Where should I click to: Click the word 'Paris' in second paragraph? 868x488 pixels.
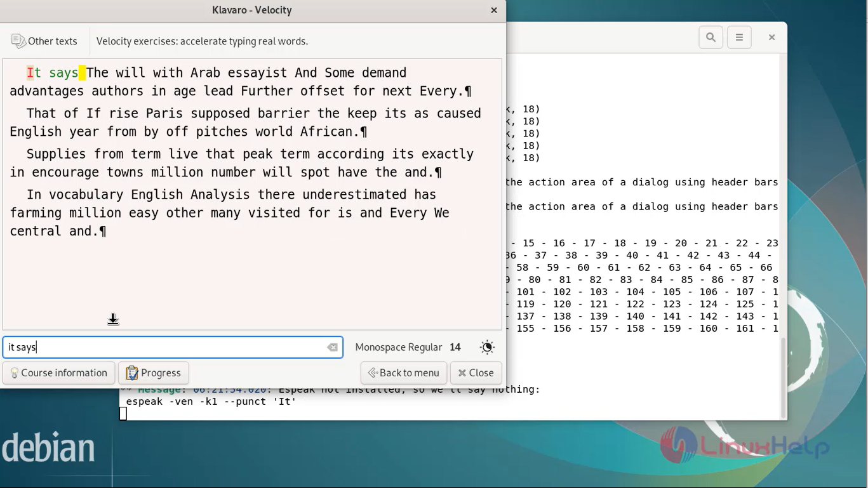click(164, 114)
